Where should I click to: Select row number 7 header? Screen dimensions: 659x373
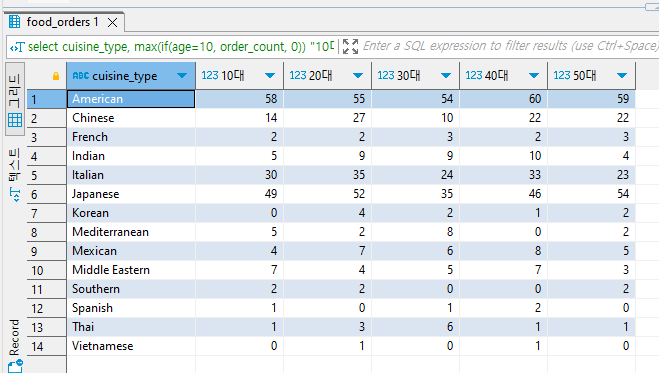tap(46, 213)
